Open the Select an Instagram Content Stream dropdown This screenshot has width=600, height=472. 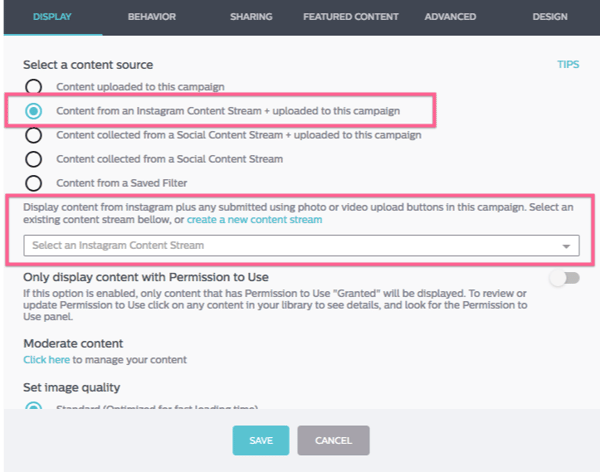(301, 245)
